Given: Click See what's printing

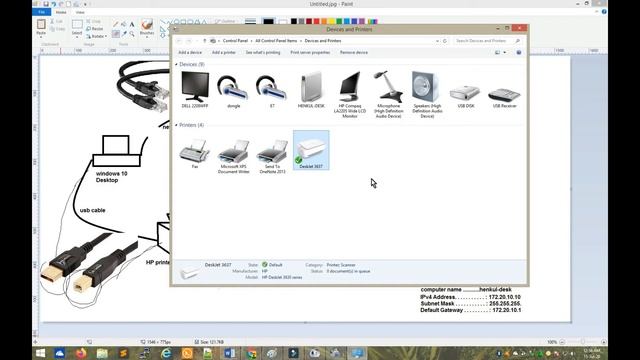Looking at the screenshot, I should [263, 52].
